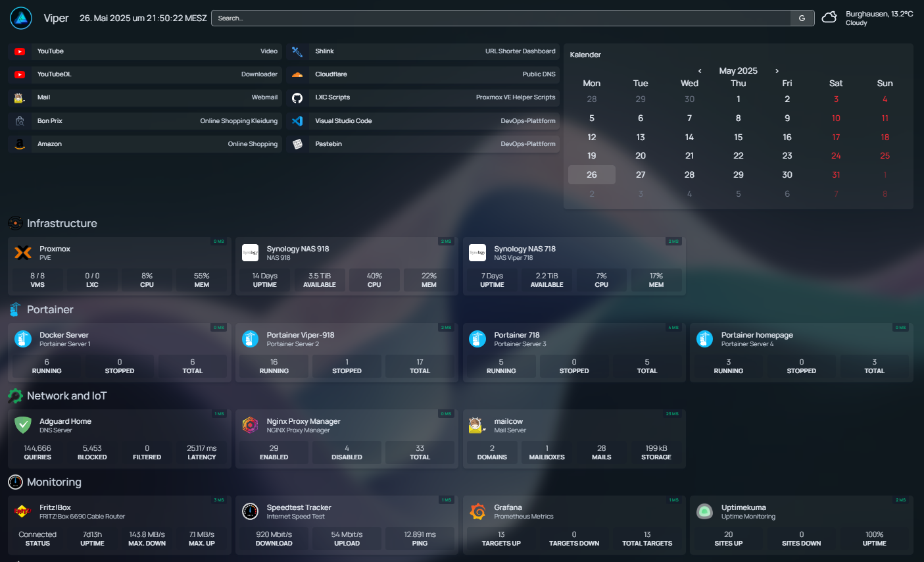Image resolution: width=924 pixels, height=562 pixels.
Task: Click the Proxmox icon in Infrastructure
Action: (23, 253)
